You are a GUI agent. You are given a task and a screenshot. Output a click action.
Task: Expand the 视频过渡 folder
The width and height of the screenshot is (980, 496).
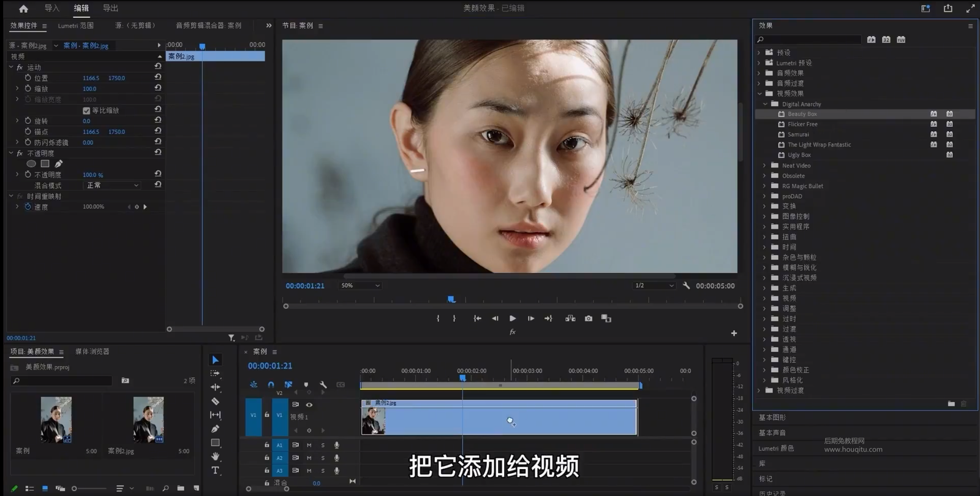(x=759, y=391)
